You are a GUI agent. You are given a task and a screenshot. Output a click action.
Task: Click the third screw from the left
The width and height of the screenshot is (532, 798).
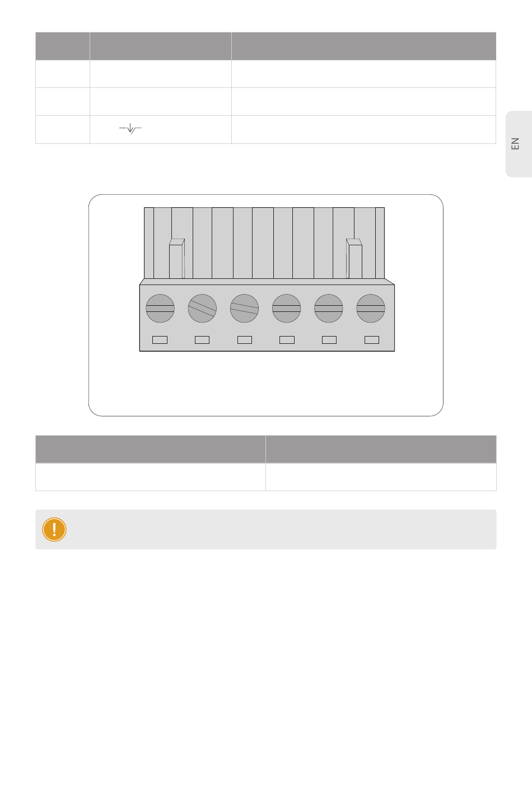(244, 309)
